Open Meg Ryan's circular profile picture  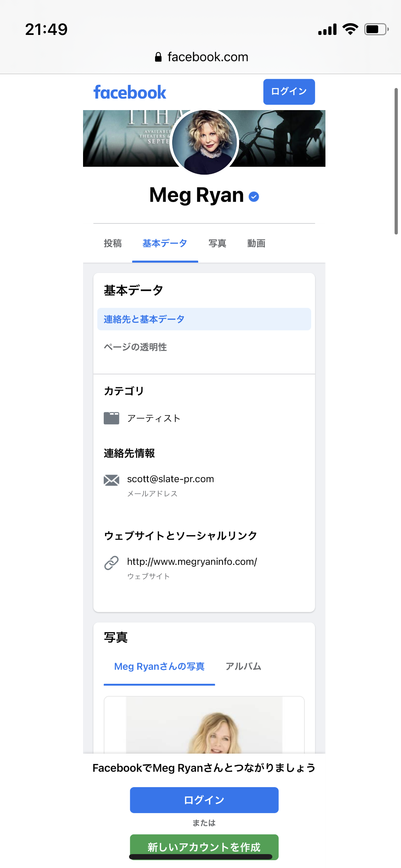(204, 142)
